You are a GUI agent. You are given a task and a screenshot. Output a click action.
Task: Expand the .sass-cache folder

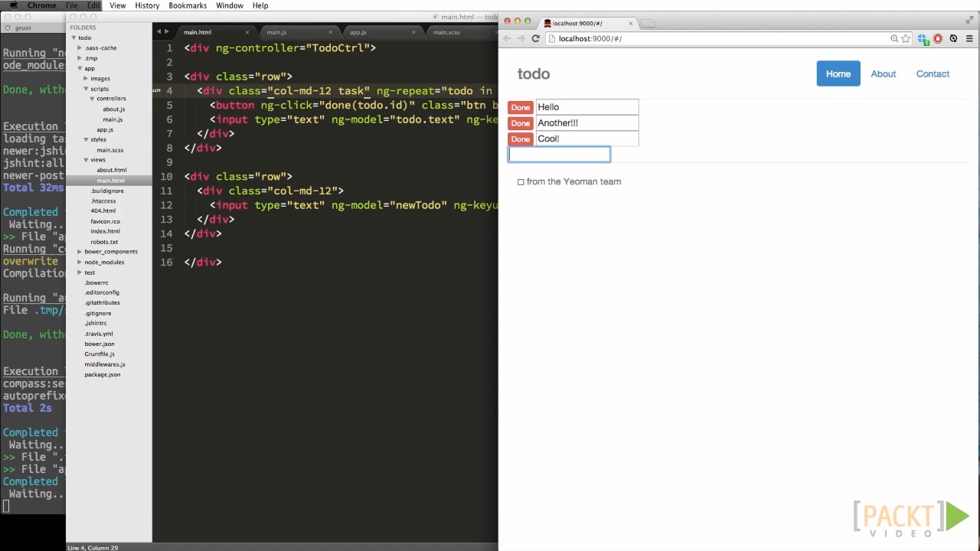[80, 47]
